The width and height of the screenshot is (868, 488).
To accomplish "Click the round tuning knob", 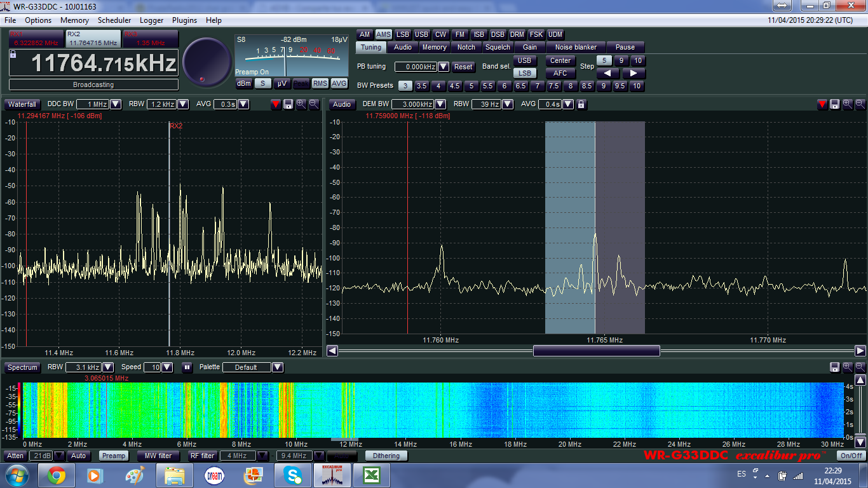I will tap(207, 62).
